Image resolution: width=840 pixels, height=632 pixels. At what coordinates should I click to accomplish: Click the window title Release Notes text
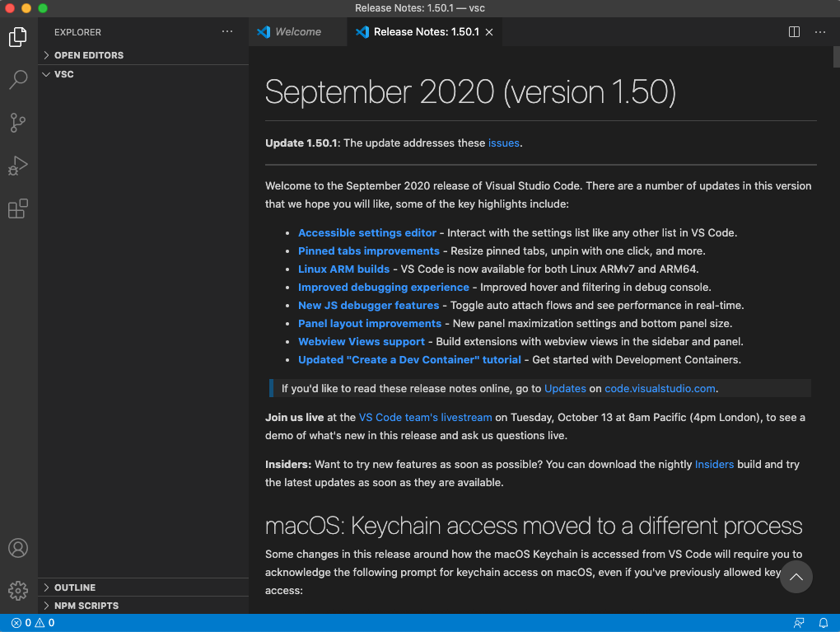[419, 8]
